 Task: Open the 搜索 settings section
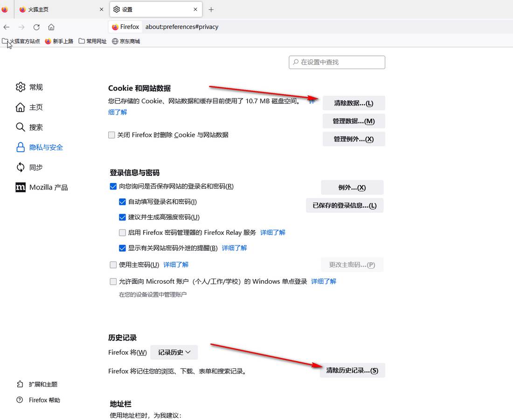[29, 127]
